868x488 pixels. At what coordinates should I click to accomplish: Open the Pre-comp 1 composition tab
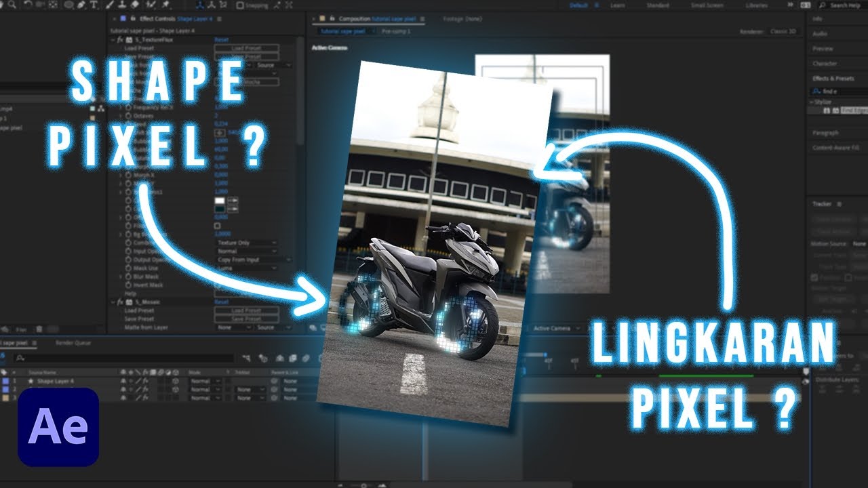pyautogui.click(x=397, y=31)
